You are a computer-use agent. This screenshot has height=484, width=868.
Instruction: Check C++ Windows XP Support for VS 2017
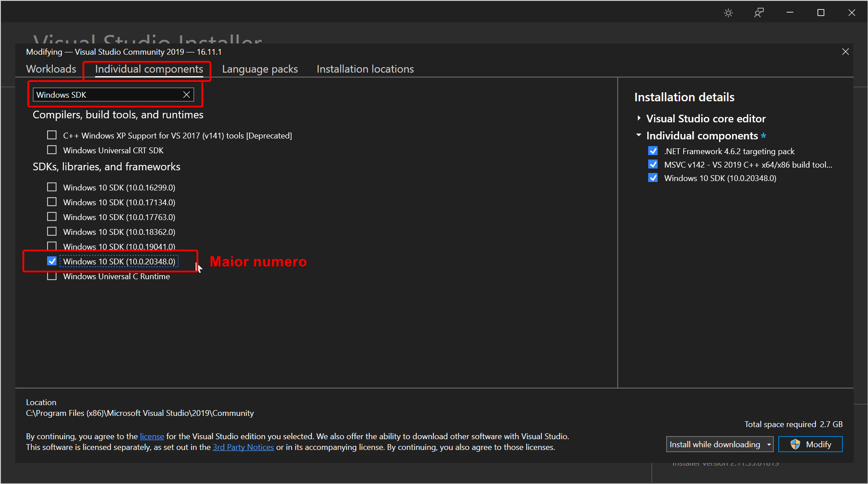click(52, 135)
